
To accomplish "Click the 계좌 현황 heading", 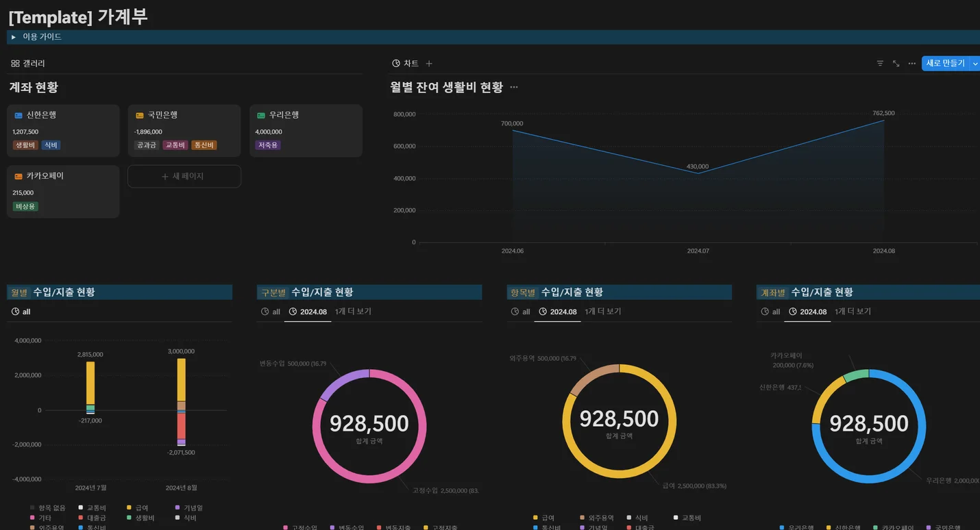I will click(34, 87).
